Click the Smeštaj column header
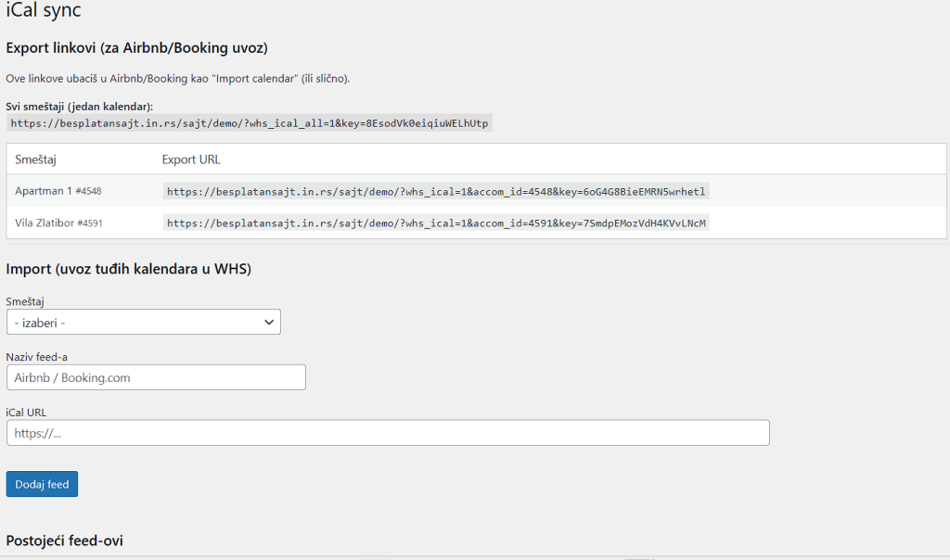 36,159
